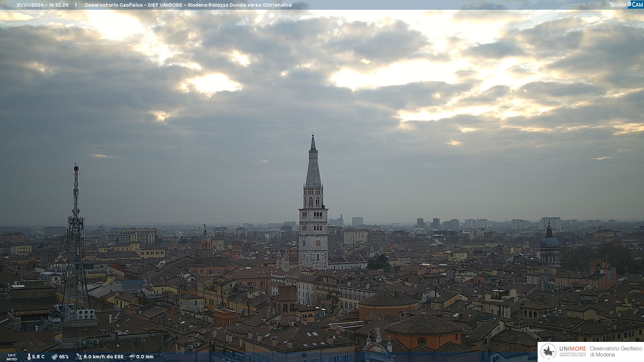644x362 pixels.
Task: Click the WeatherCam logo
Action: click(626, 5)
